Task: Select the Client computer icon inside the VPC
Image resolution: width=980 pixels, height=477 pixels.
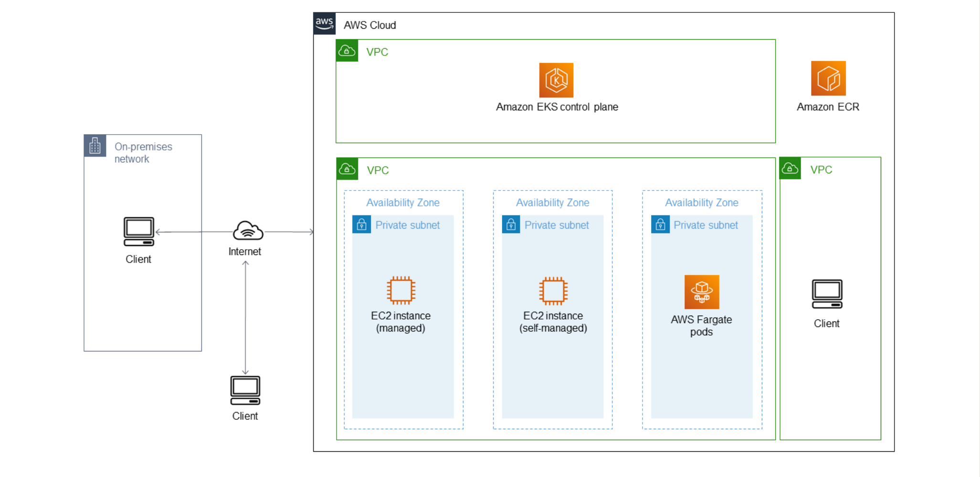Action: pos(827,294)
